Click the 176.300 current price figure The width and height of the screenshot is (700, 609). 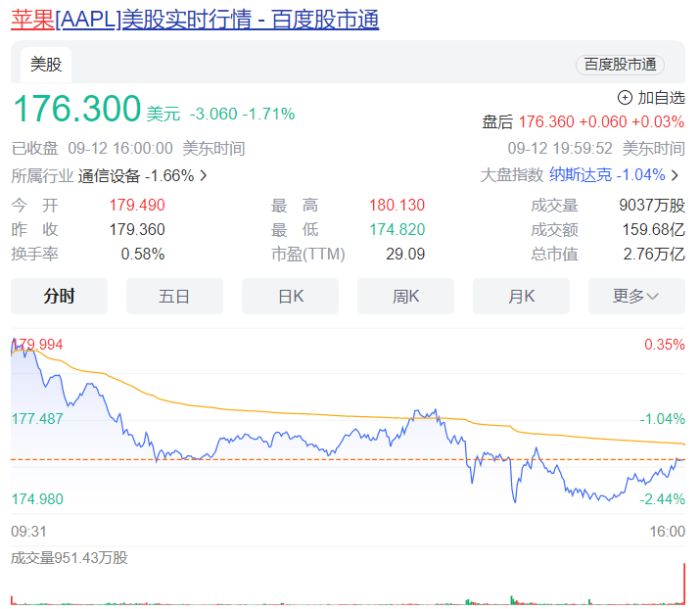point(76,110)
